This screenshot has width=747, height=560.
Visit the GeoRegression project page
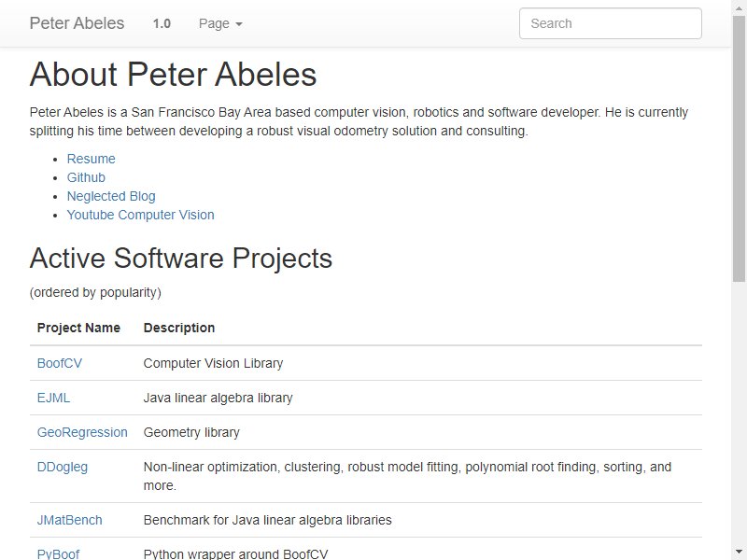point(82,432)
